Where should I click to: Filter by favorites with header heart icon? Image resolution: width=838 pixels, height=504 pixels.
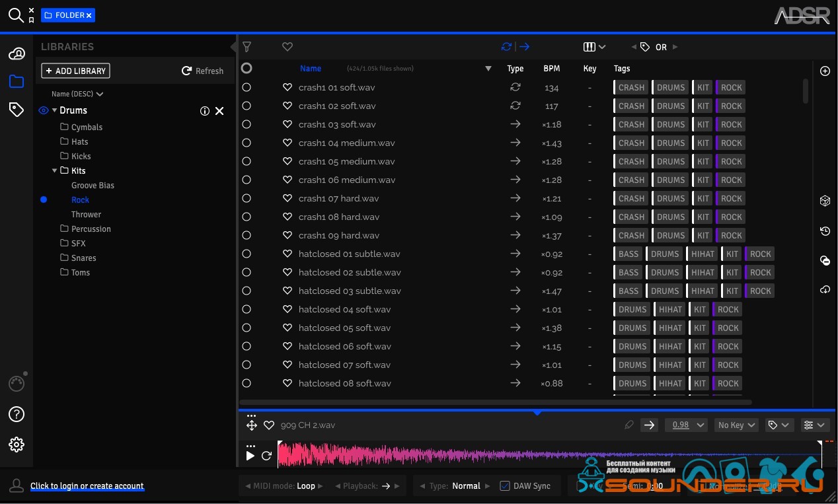coord(287,47)
